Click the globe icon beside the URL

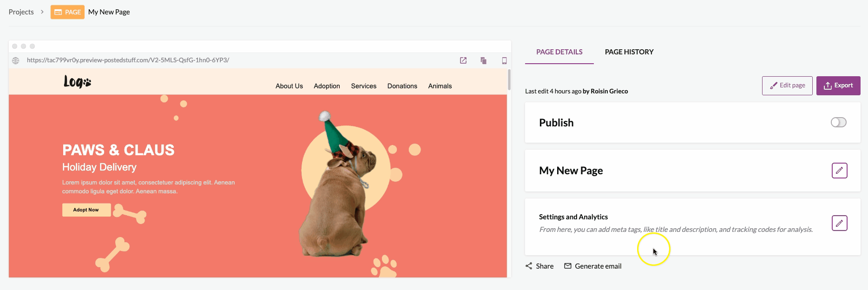pos(16,60)
